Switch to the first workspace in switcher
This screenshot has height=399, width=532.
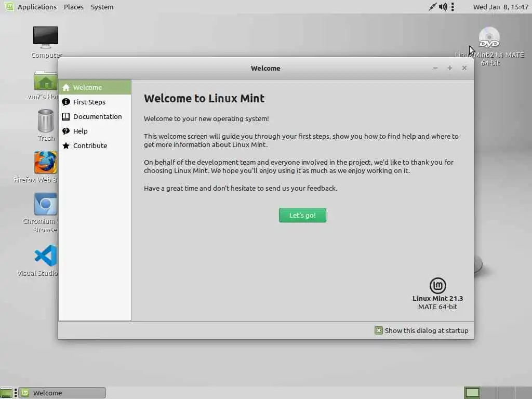click(472, 393)
